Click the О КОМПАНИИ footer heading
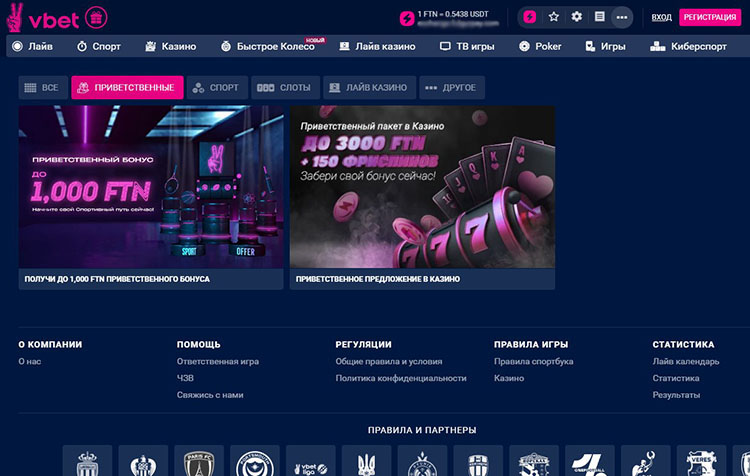 point(50,344)
